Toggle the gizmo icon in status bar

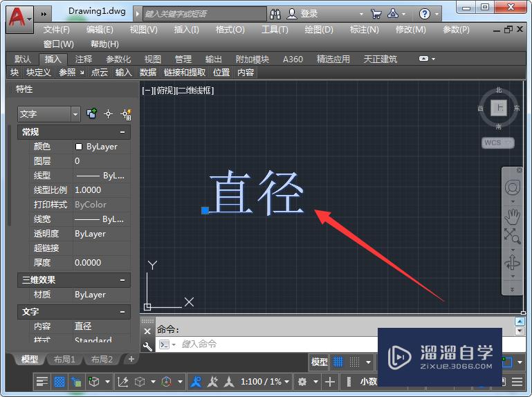[x=166, y=382]
